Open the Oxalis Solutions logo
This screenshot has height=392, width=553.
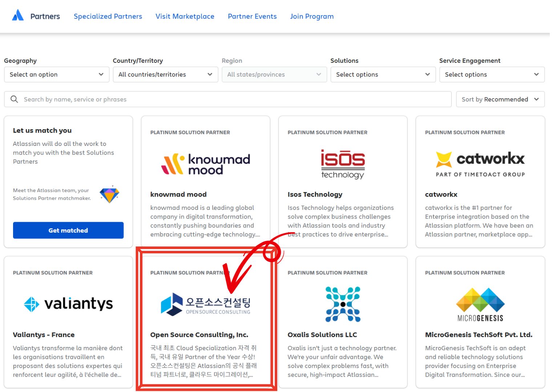tap(343, 304)
